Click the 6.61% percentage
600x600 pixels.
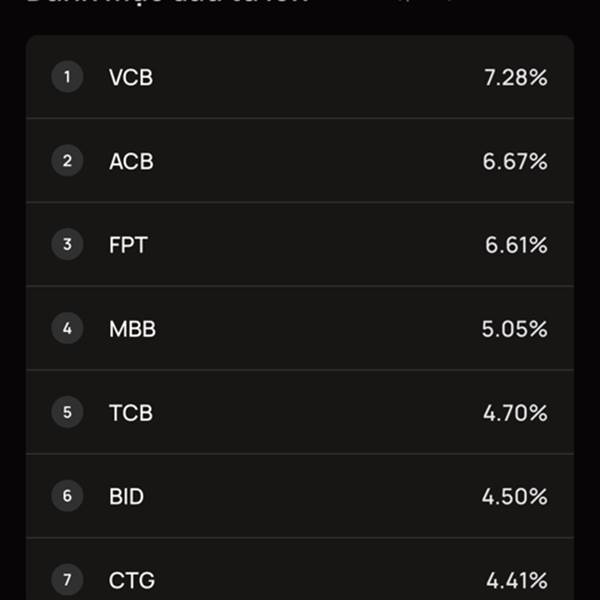[516, 245]
